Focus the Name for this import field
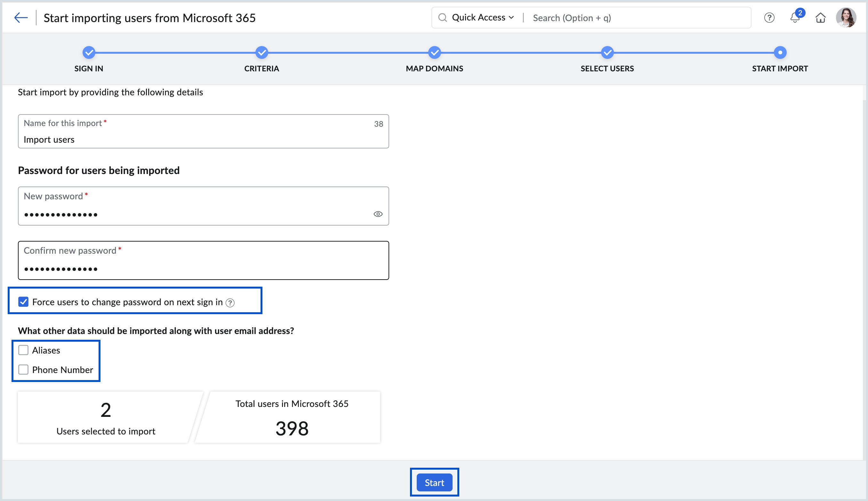868x501 pixels. [204, 131]
